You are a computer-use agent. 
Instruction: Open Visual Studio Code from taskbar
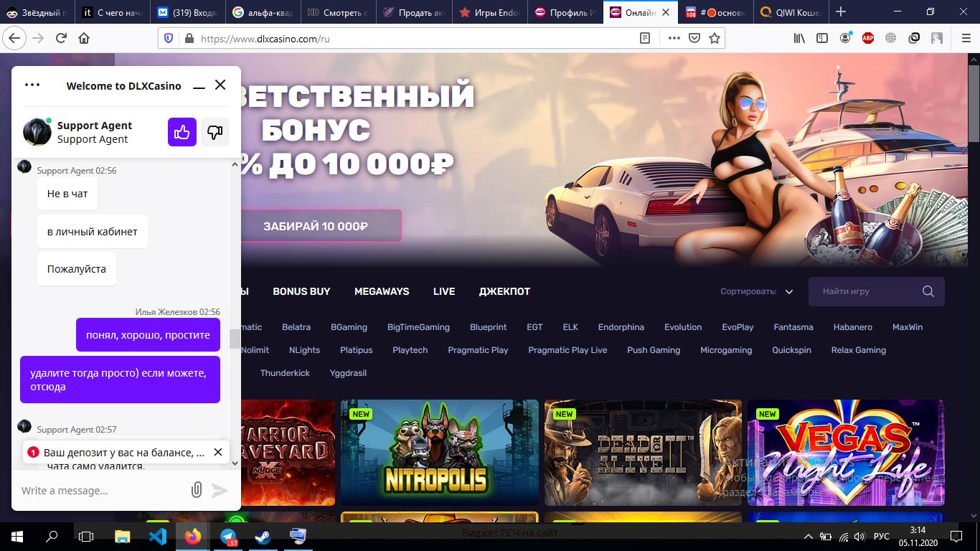[158, 536]
